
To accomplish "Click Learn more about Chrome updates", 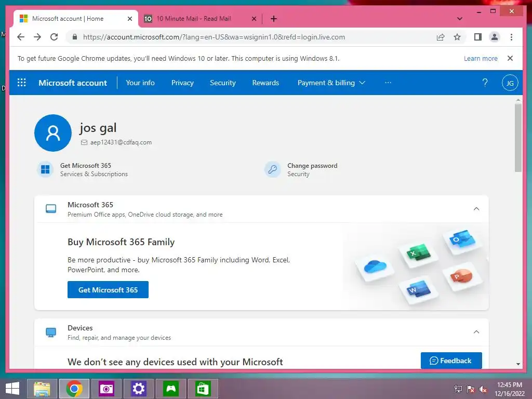I will (481, 58).
